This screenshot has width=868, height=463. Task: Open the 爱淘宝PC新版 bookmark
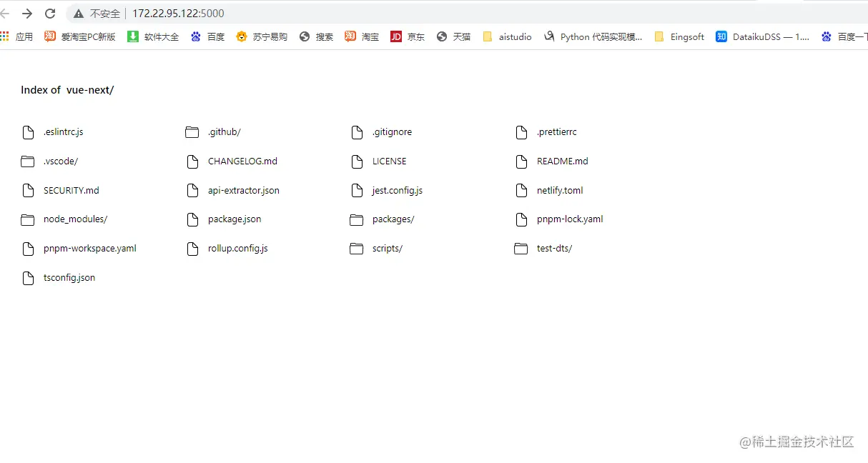tap(80, 36)
